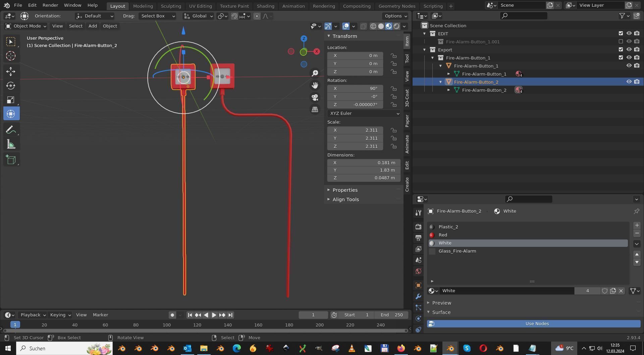Unlink the White material with X
This screenshot has width=644, height=355.
(x=621, y=291)
